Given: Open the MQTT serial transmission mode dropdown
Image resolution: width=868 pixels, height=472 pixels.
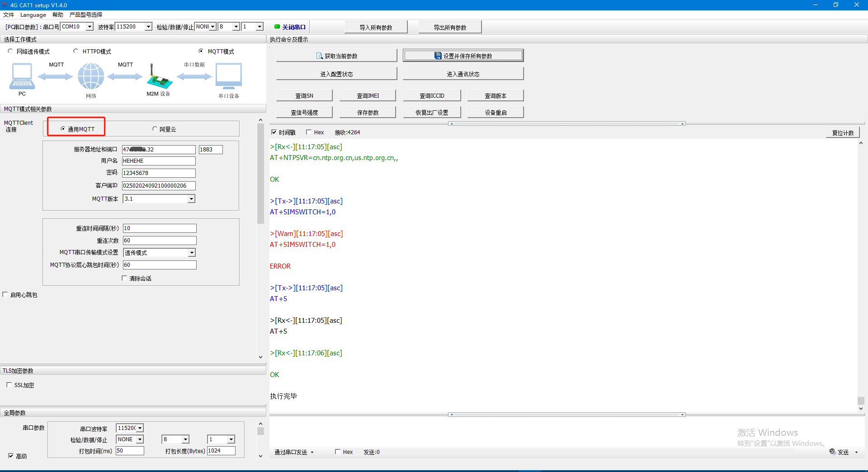Looking at the screenshot, I should [x=192, y=253].
